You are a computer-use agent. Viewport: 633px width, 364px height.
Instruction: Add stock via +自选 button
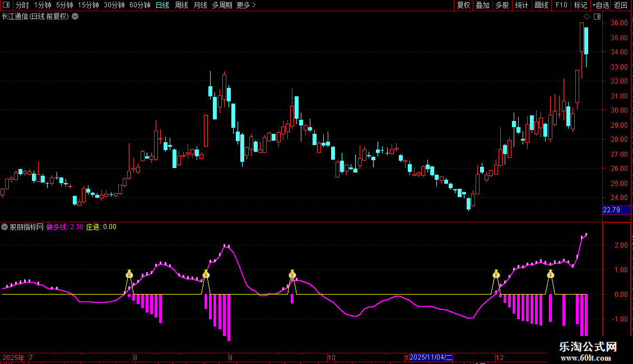pyautogui.click(x=600, y=5)
